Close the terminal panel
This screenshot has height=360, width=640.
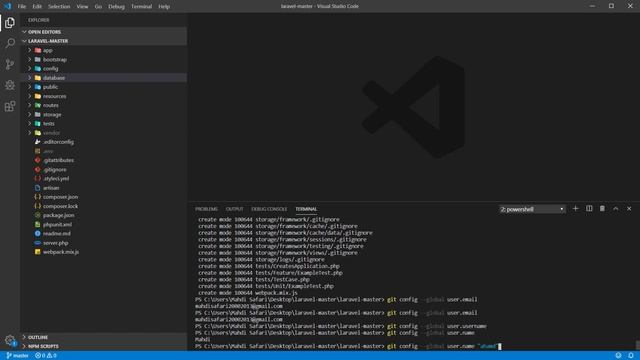tap(629, 209)
